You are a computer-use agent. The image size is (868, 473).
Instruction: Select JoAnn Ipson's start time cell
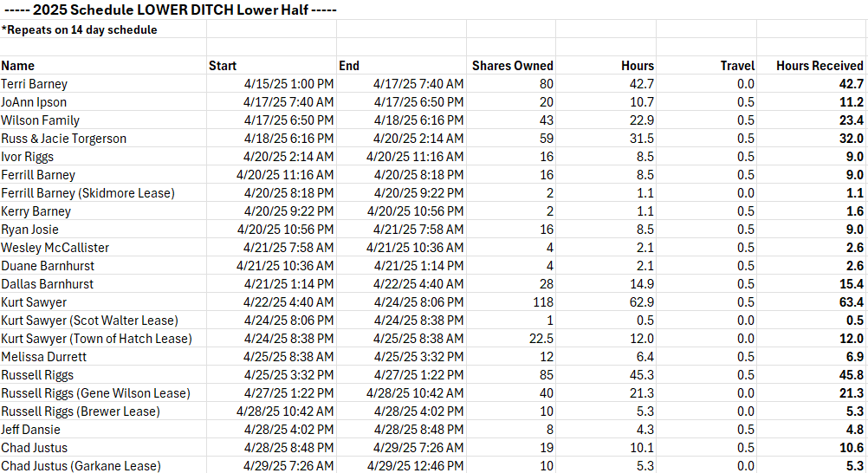pos(271,102)
